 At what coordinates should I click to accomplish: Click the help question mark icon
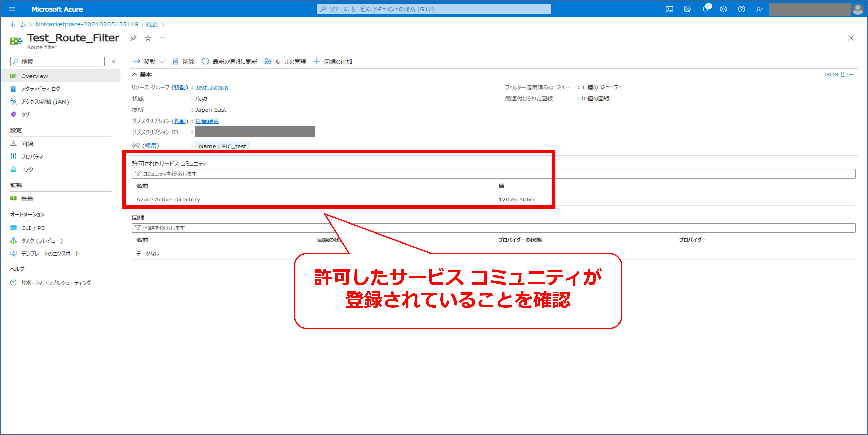741,9
